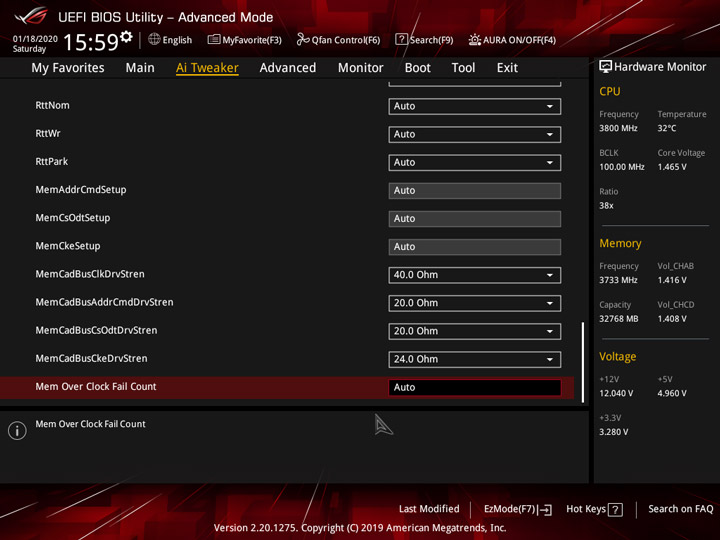Click the memory frequency 3733 MHz value
Image resolution: width=720 pixels, height=540 pixels.
click(618, 280)
